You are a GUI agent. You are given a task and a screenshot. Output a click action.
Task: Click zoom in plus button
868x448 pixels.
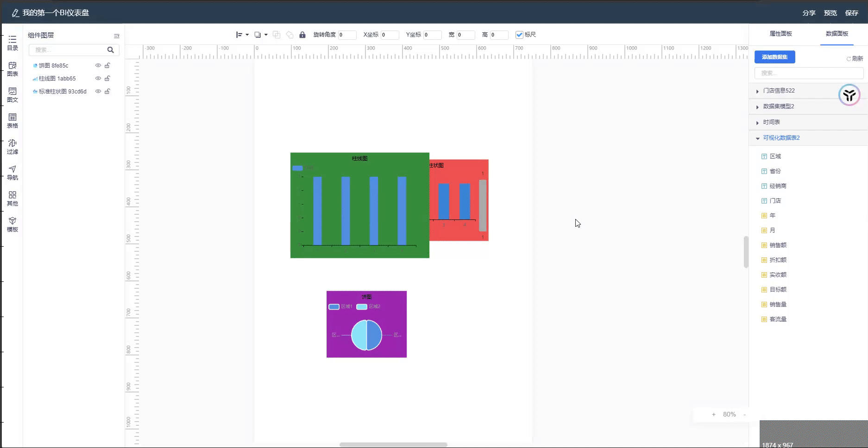coord(714,415)
